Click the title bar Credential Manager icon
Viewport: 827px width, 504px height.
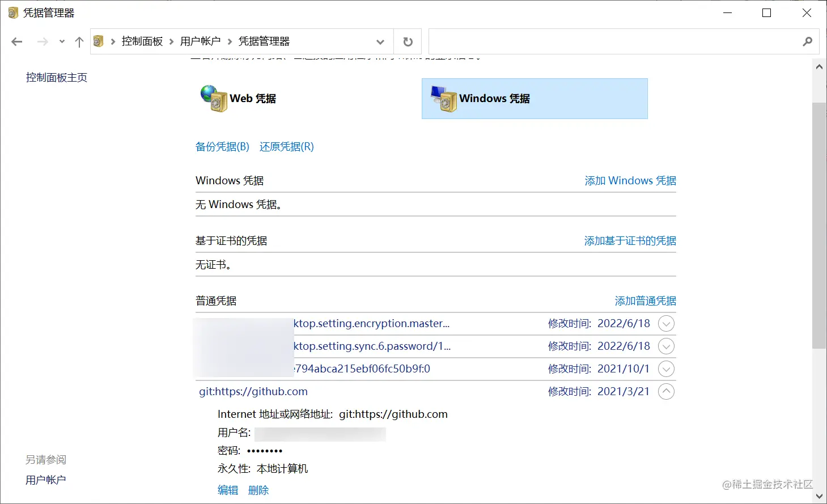[13, 12]
